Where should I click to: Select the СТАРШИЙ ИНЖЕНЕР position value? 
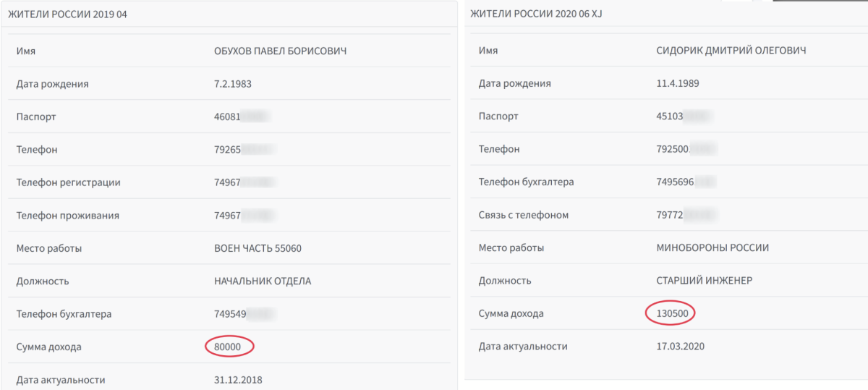(x=706, y=281)
